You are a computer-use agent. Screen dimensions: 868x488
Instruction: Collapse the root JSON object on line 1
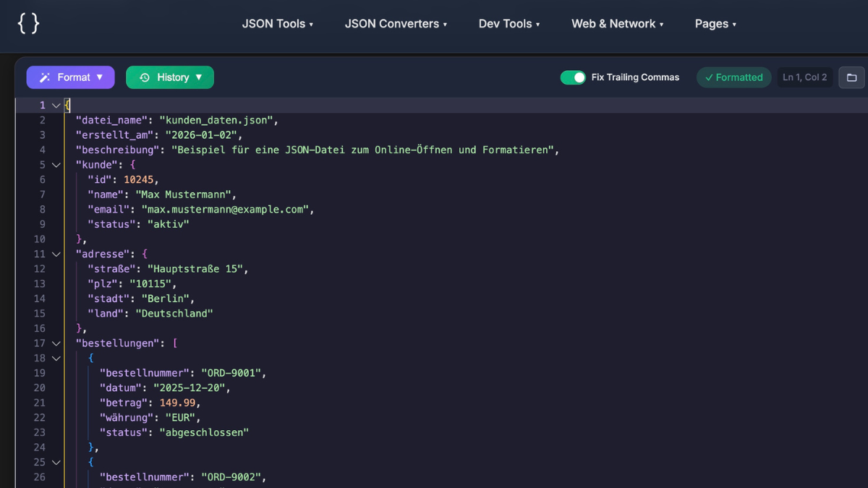click(56, 105)
